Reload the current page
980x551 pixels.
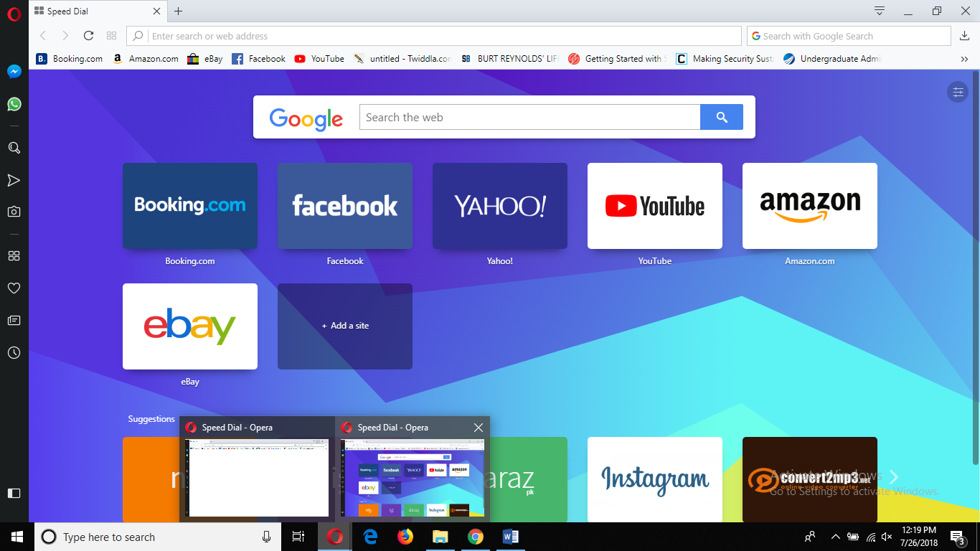tap(88, 35)
